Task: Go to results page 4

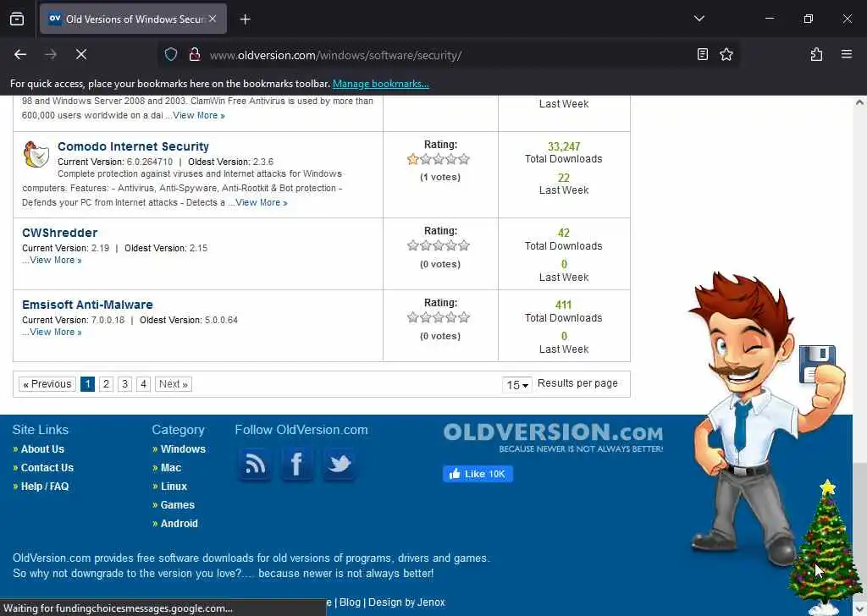Action: [143, 384]
